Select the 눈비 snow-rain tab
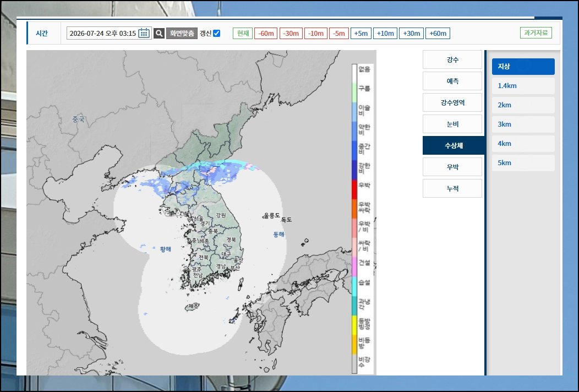Viewport: 579px width, 392px height. click(452, 124)
